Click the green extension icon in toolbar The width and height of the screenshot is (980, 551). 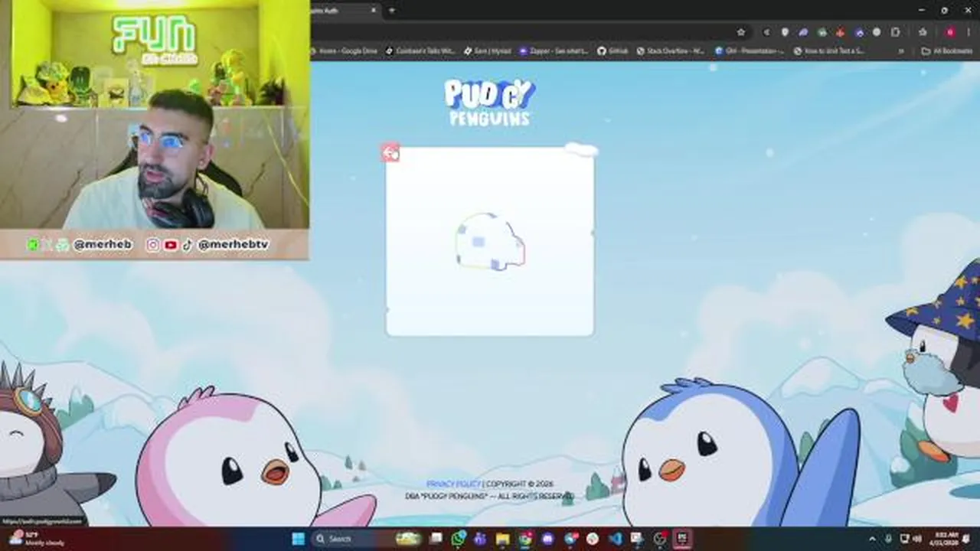[822, 32]
